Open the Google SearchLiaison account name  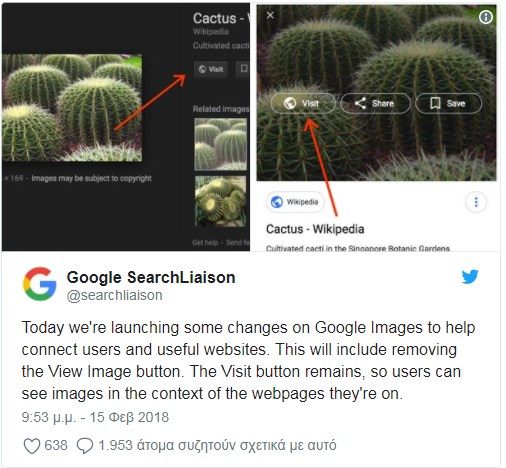[x=151, y=277]
